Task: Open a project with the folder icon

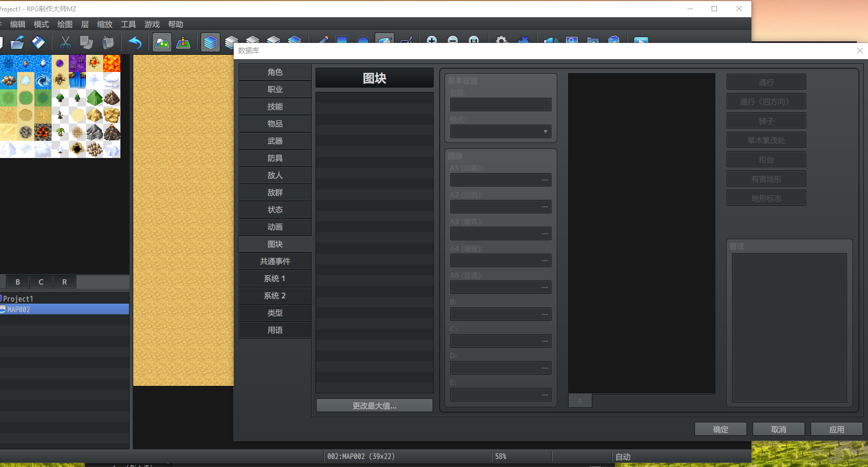Action: pyautogui.click(x=17, y=42)
